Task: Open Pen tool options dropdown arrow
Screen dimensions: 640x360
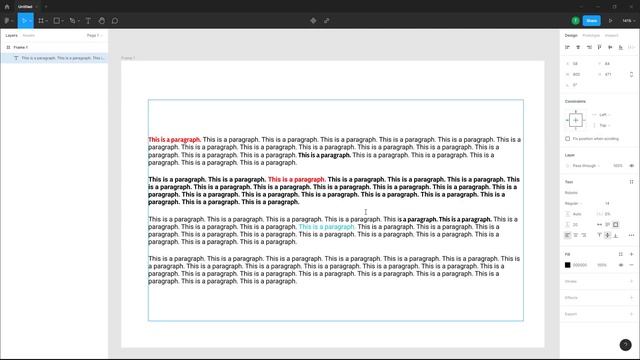Action: [x=78, y=21]
